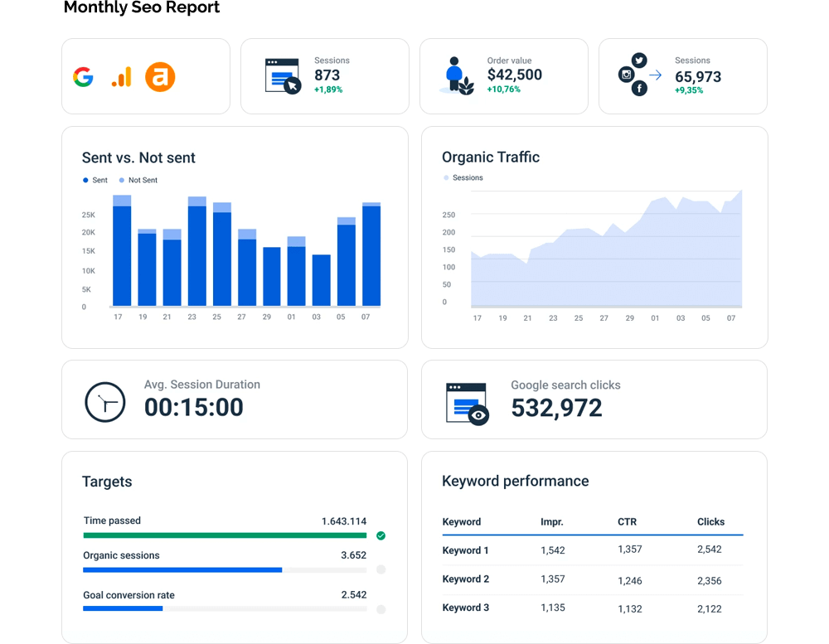The image size is (829, 644).
Task: Click the 65,973 sessions figure
Action: tap(698, 76)
